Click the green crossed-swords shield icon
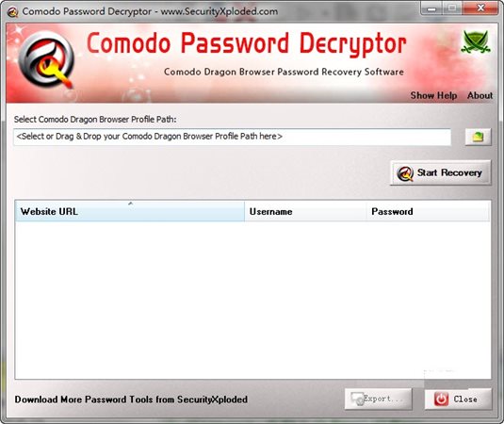This screenshot has width=504, height=424. (476, 41)
